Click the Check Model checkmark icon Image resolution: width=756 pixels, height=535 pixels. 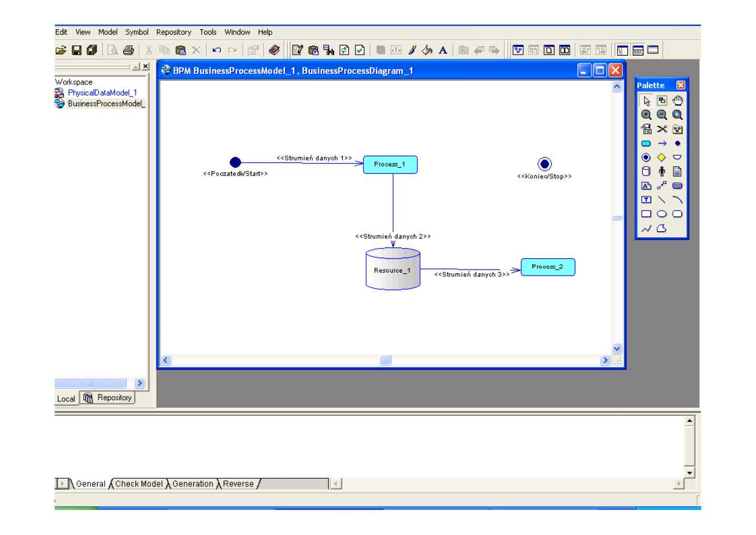360,50
